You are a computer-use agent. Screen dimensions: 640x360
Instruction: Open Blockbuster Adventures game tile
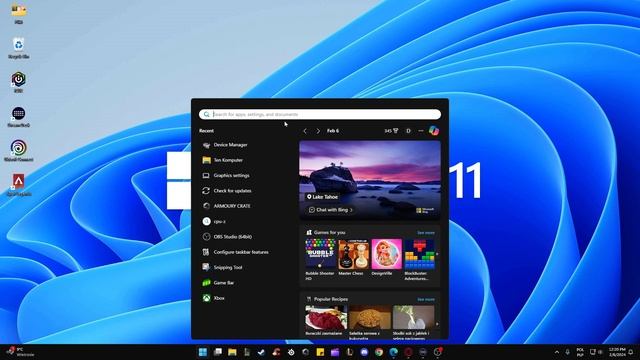[x=419, y=259]
